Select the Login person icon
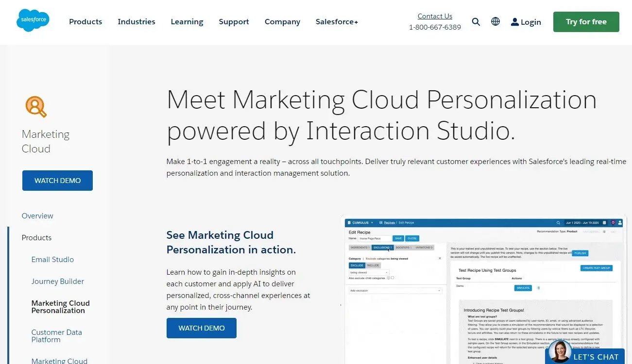This screenshot has width=632, height=364. [515, 22]
